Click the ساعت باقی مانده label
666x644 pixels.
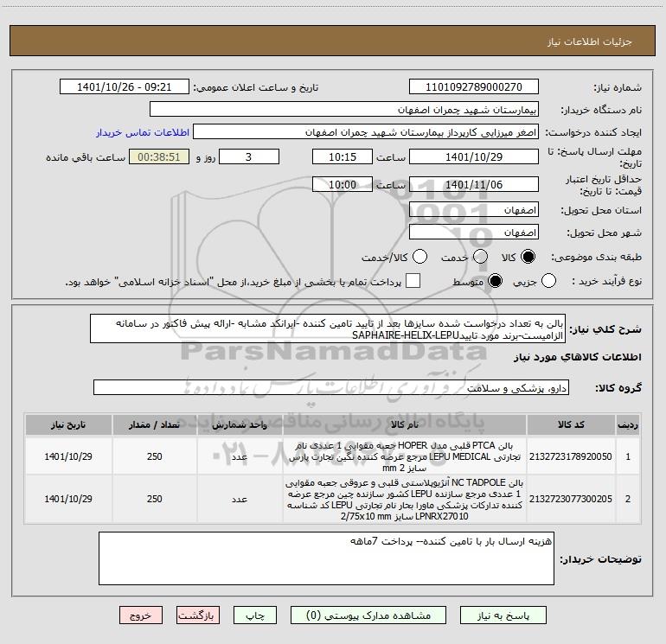tap(86, 157)
